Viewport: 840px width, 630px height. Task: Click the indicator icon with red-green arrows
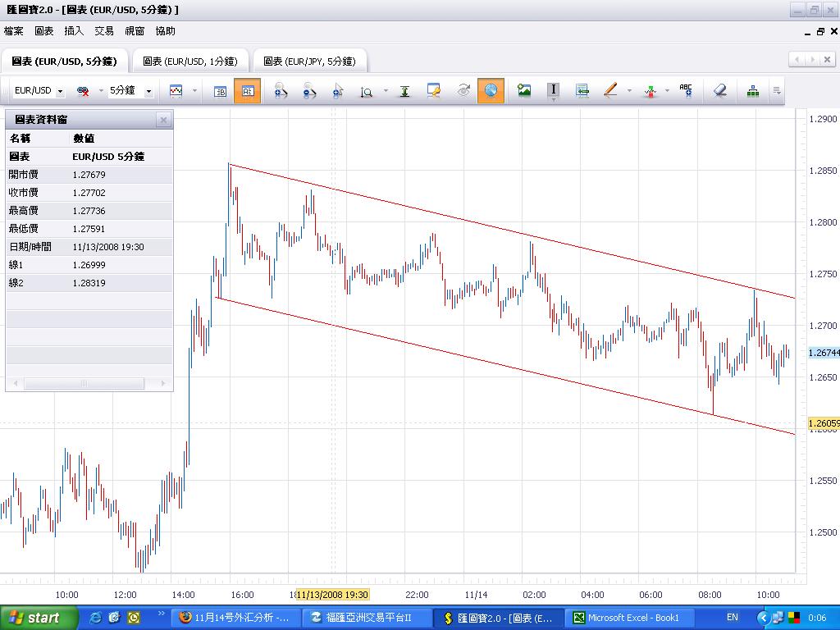pos(651,92)
